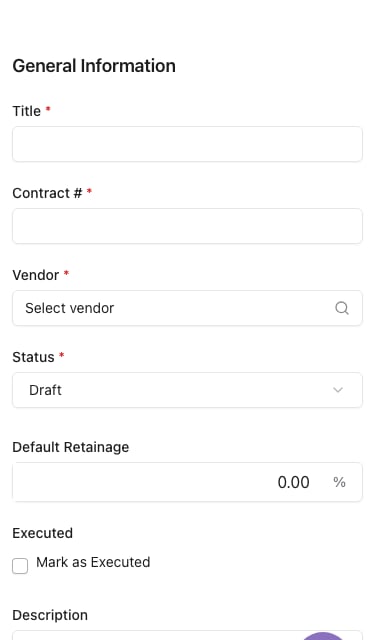Viewport: 375px width, 640px height.
Task: Click into the Contract # text box
Action: point(187,226)
